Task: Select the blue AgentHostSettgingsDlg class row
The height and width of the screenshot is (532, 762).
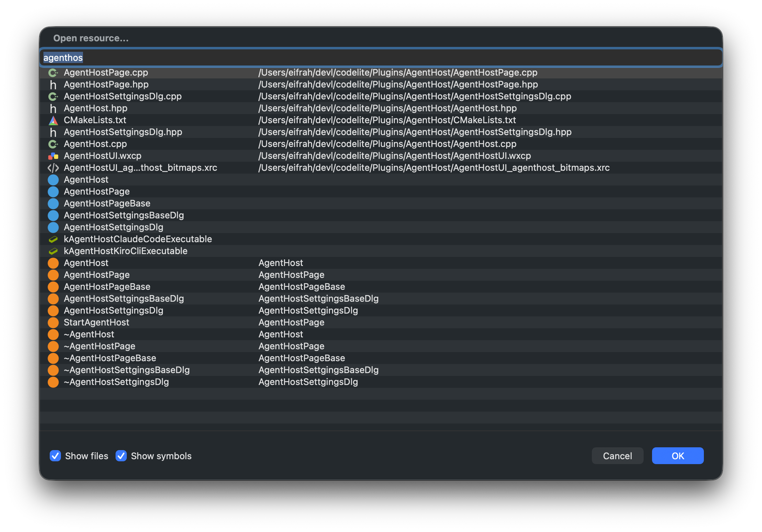Action: coord(381,227)
